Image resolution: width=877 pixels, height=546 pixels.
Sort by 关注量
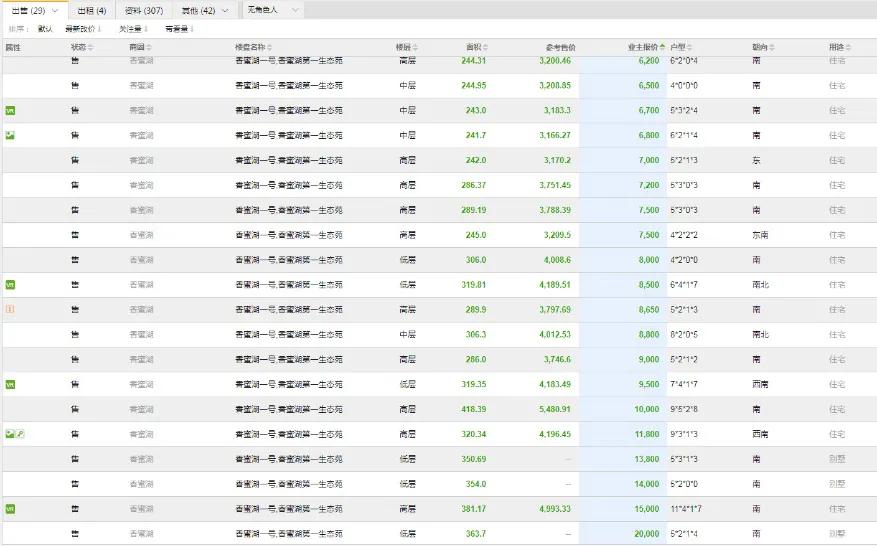133,29
